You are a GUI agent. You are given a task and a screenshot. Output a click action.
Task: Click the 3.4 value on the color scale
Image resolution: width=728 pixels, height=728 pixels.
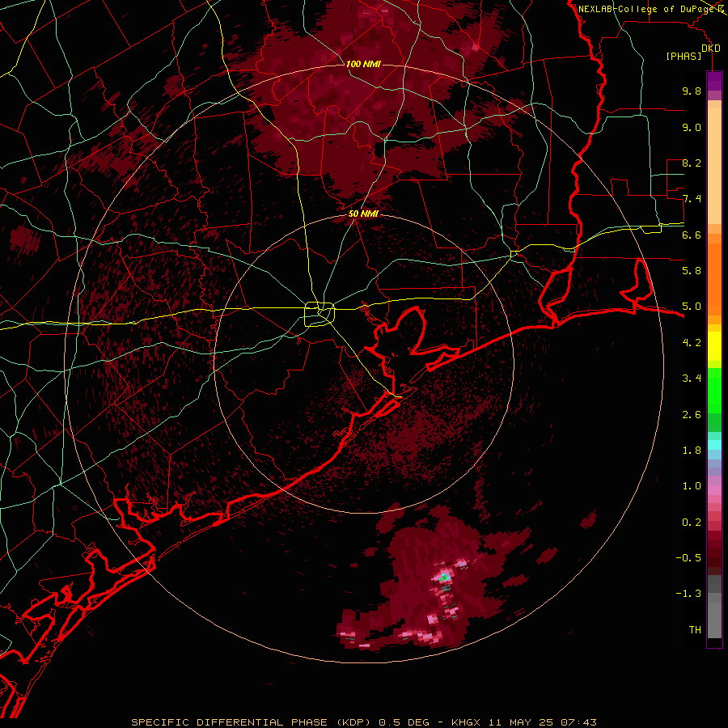(692, 379)
